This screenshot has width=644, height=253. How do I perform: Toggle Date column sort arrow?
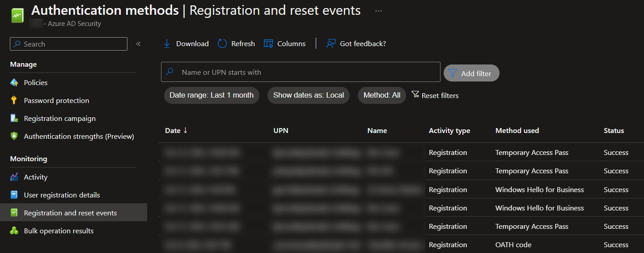tap(186, 130)
